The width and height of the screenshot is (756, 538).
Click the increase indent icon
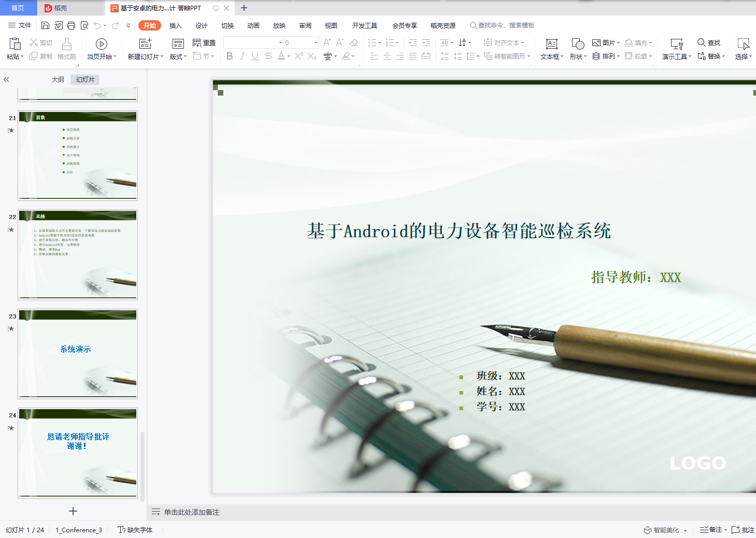(426, 42)
